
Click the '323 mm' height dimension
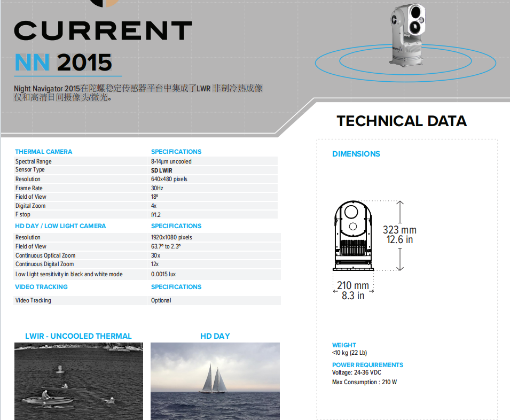(x=400, y=230)
